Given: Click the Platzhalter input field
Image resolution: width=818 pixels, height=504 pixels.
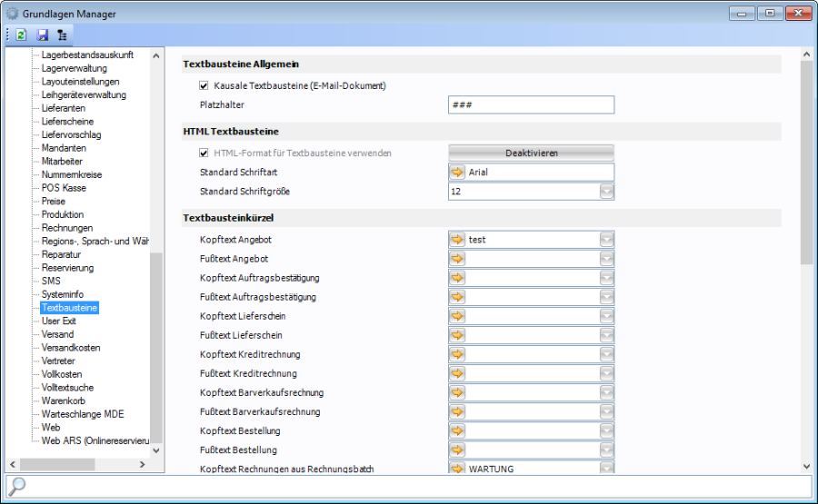Looking at the screenshot, I should tap(531, 105).
